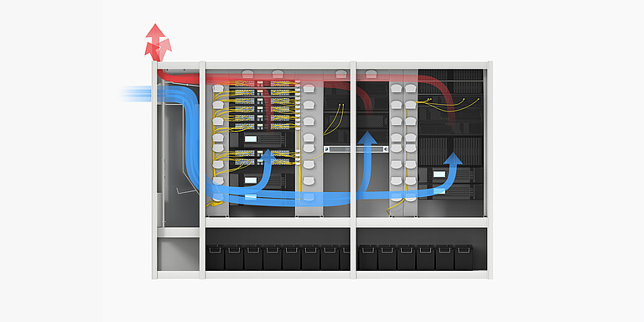Select the first battery in bottom-left compartment
The height and width of the screenshot is (322, 644).
click(215, 257)
